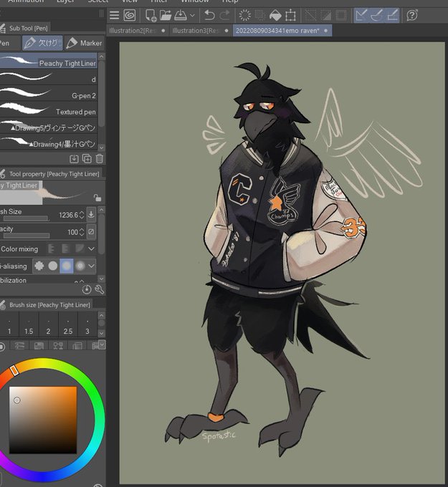This screenshot has width=448, height=487.
Task: Open Brush Size dynamics settings button
Action: coord(91,214)
